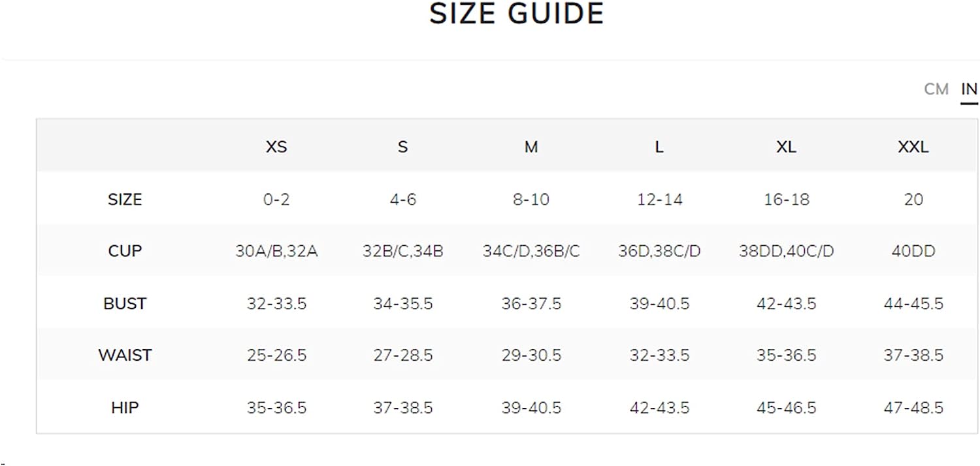Click the 8-10 size cell
This screenshot has width=980, height=466.
[531, 199]
